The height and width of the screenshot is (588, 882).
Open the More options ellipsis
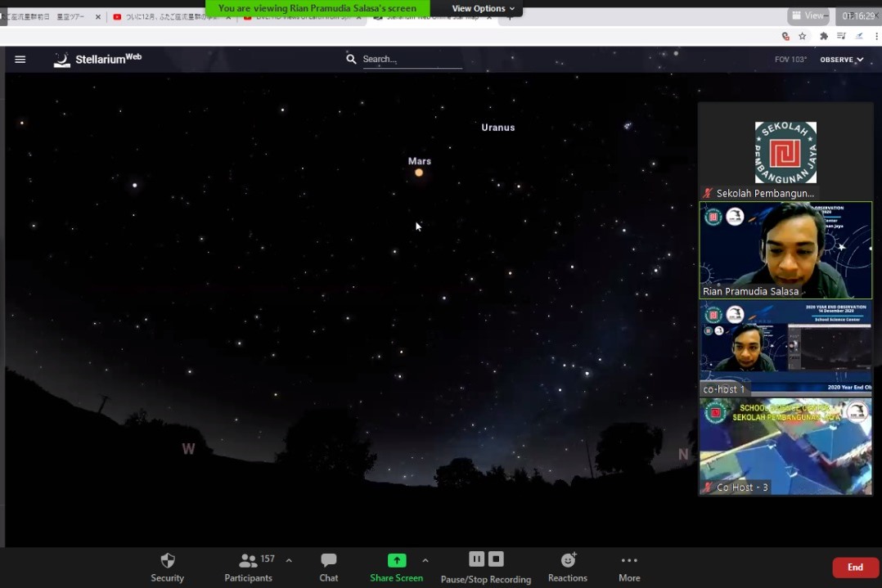tap(629, 561)
